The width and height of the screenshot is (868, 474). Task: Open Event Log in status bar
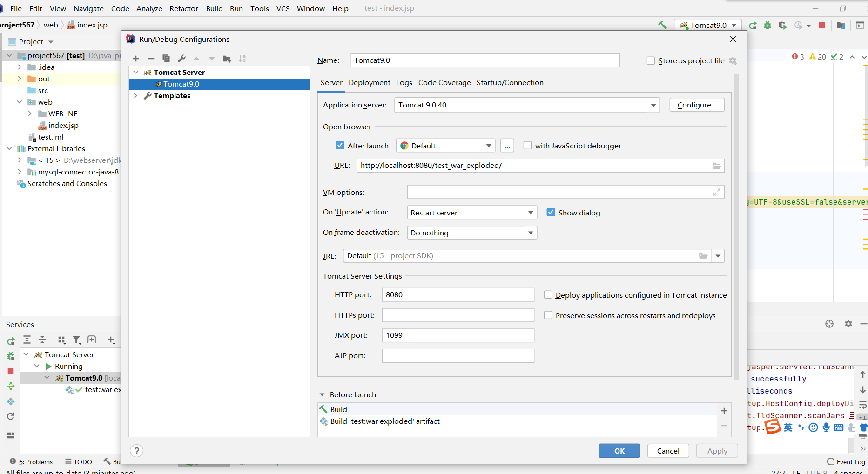pos(846,462)
